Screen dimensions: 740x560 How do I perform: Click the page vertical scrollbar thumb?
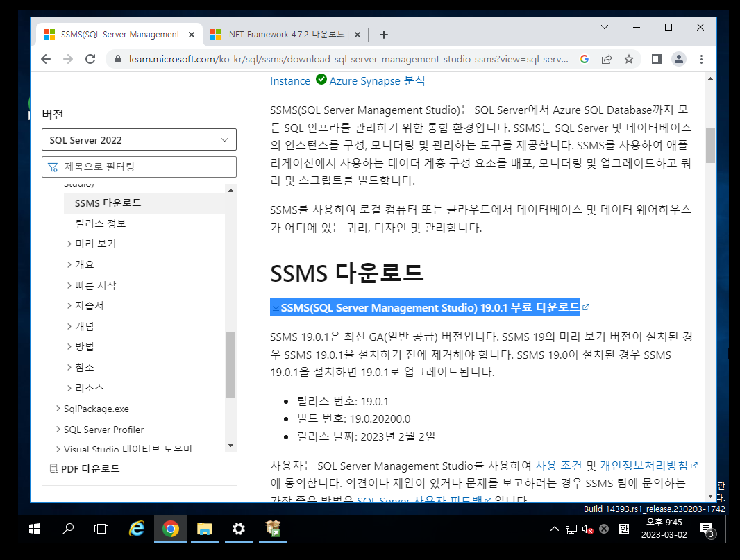710,146
